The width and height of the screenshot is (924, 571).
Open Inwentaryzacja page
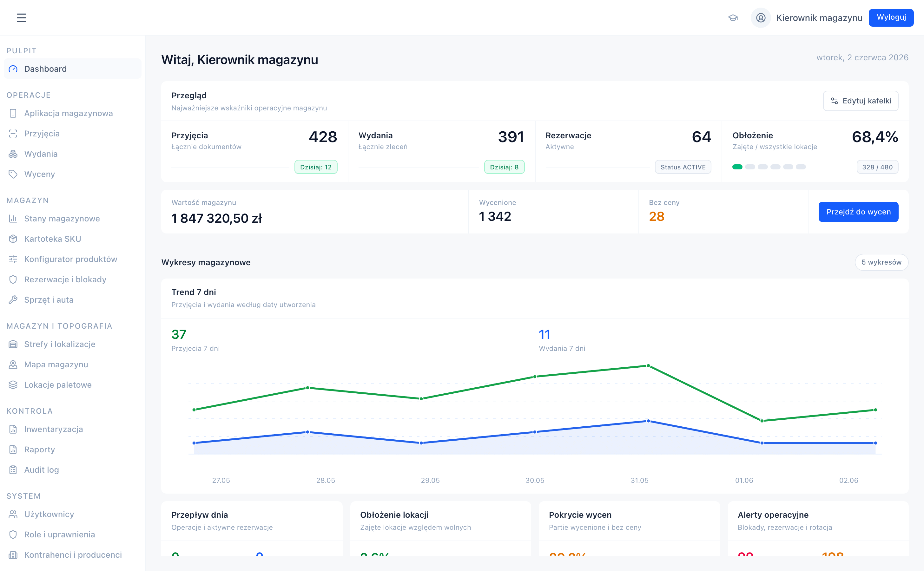pos(73,430)
